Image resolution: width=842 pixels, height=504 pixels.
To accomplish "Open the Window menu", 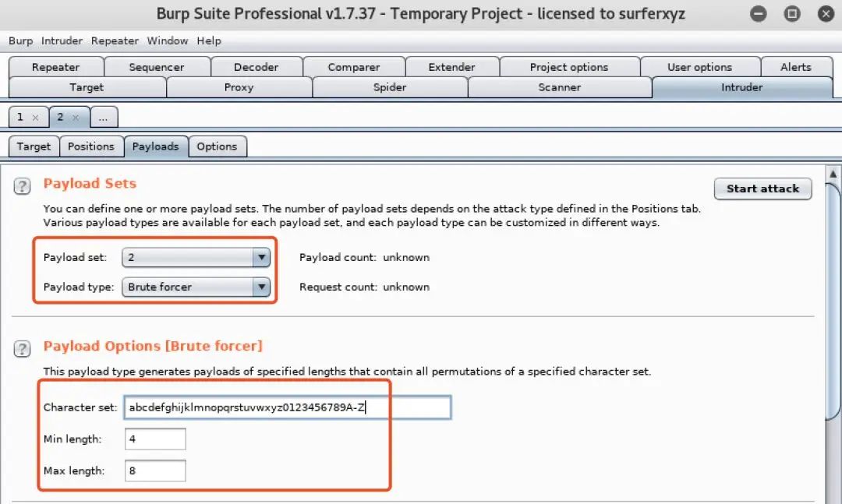I will [x=168, y=41].
